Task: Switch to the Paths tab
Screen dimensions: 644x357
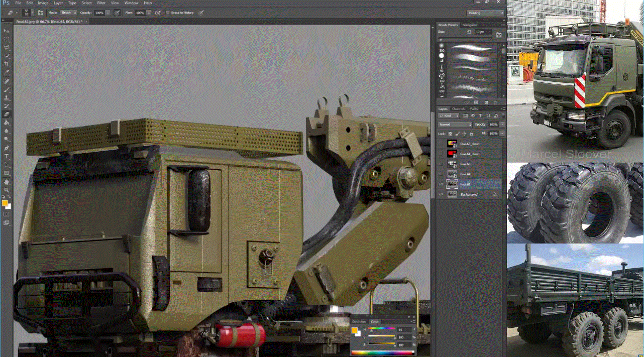Action: pyautogui.click(x=474, y=109)
